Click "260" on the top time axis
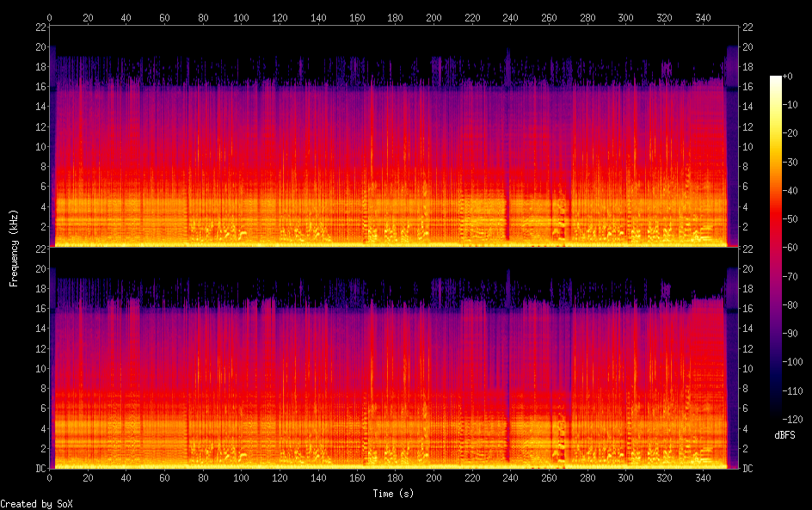 coord(549,18)
